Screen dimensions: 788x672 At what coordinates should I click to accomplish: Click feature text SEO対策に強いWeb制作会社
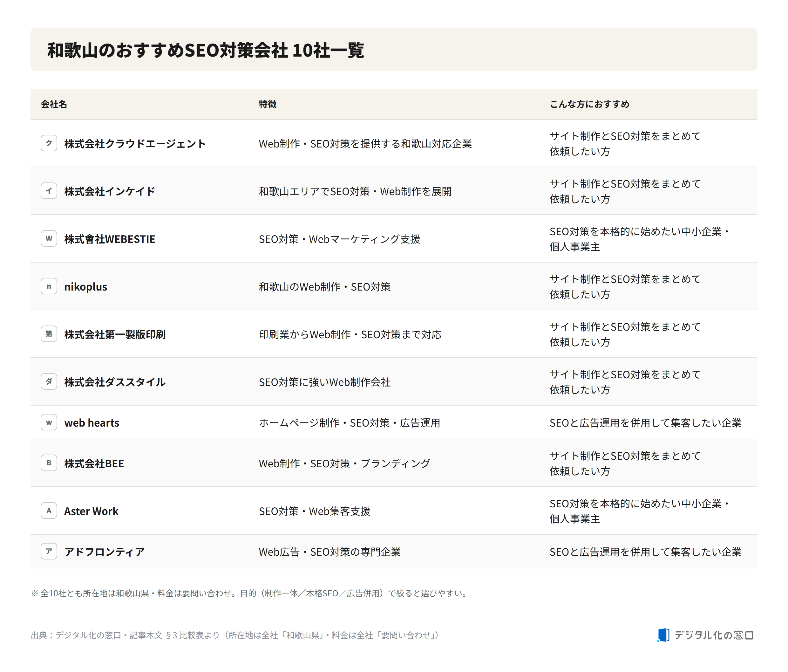tap(325, 382)
